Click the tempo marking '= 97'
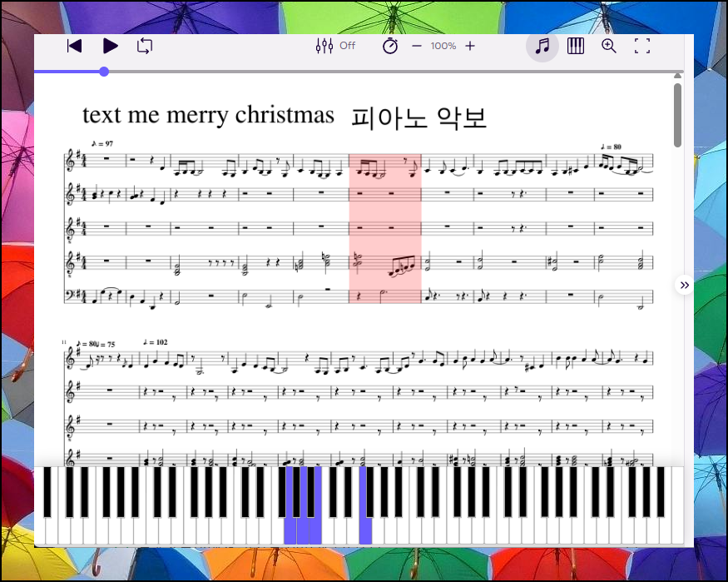 tap(102, 143)
